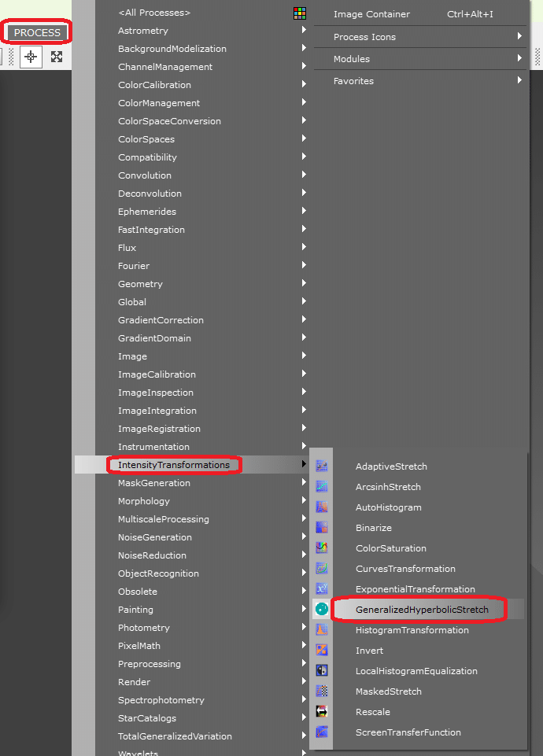Expand the ChannelManagement submenu arrow

tap(304, 66)
